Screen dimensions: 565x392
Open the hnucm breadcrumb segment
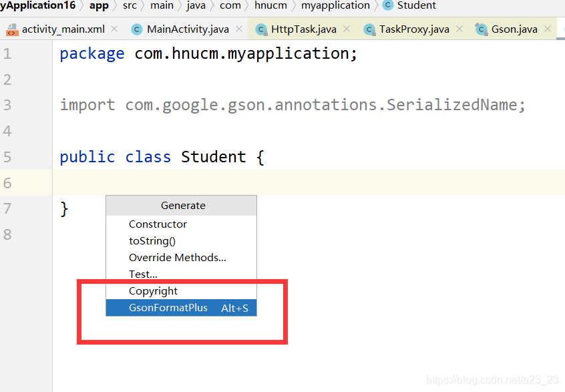(x=270, y=5)
